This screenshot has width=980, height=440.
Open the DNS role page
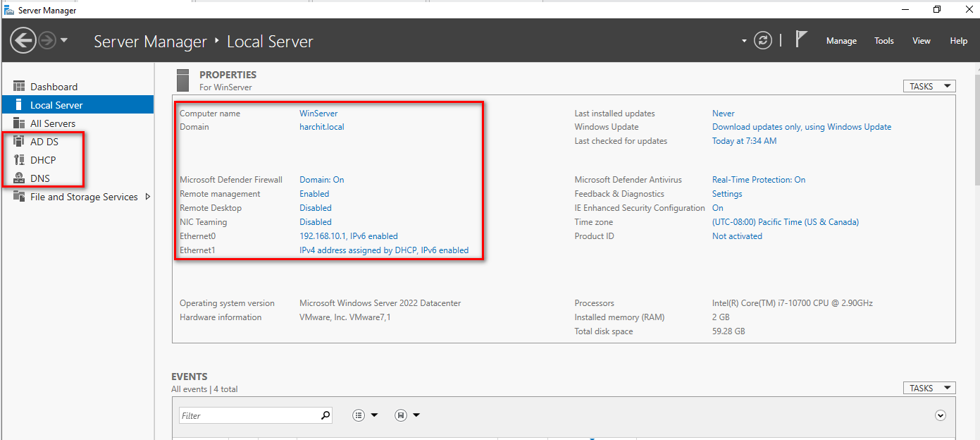click(39, 178)
